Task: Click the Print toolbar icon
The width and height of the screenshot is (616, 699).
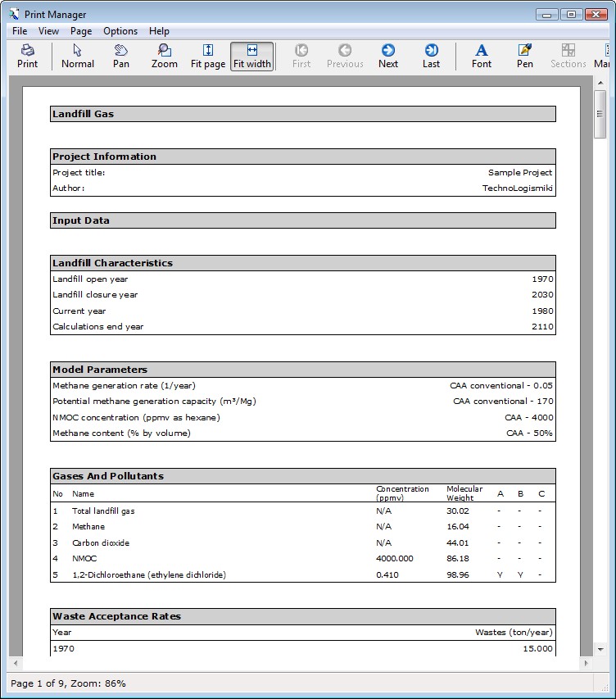Action: pos(27,56)
